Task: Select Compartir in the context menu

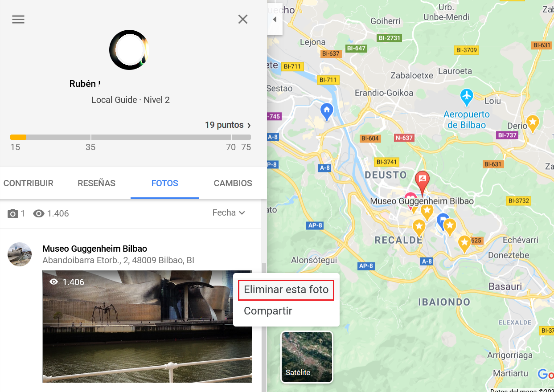Action: (268, 311)
